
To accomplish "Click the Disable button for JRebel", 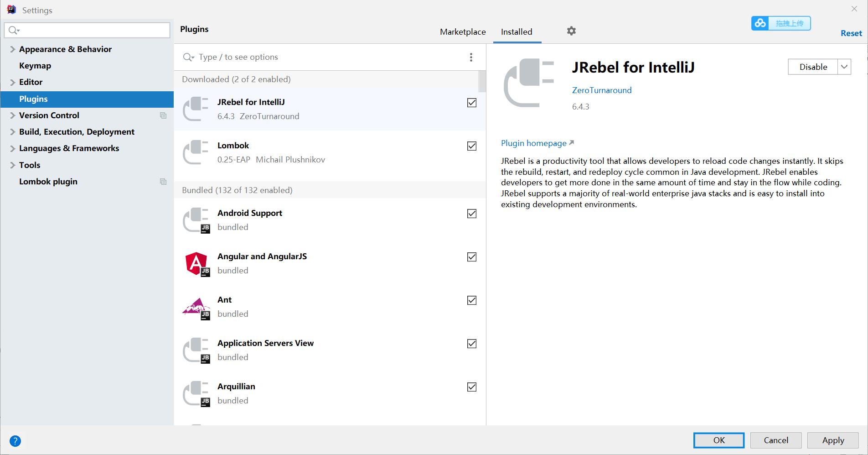I will 813,67.
